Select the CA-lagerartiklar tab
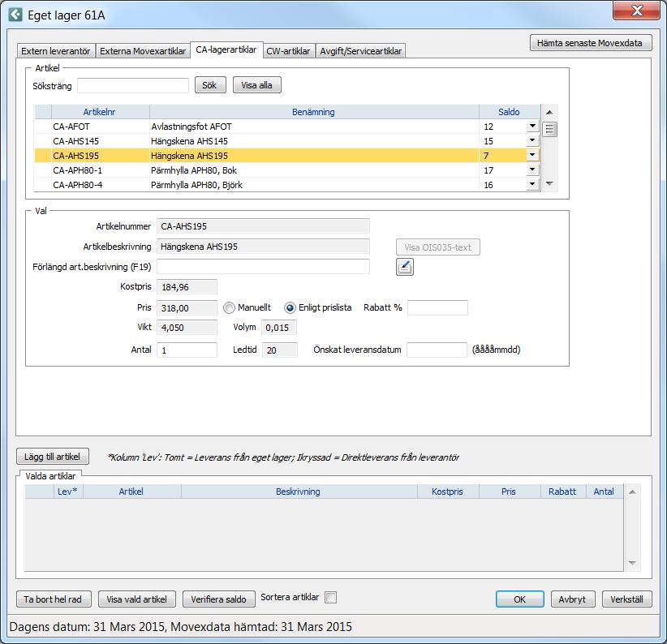 226,49
